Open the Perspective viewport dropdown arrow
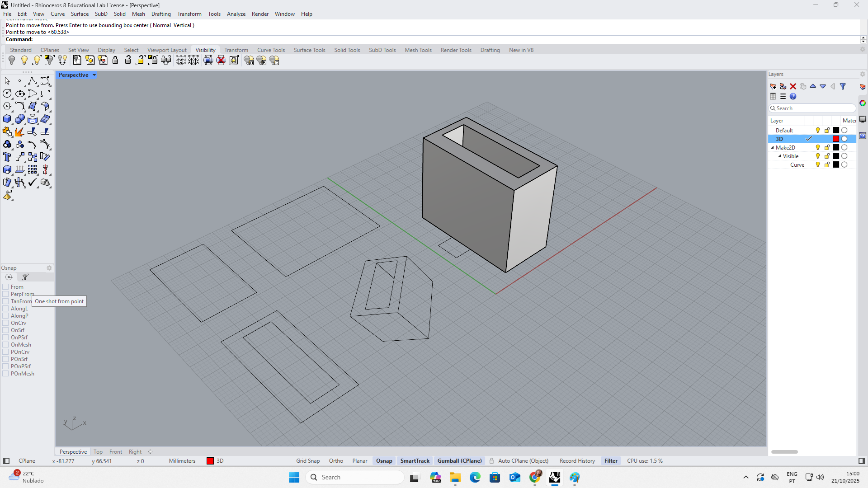868x488 pixels. pyautogui.click(x=94, y=75)
